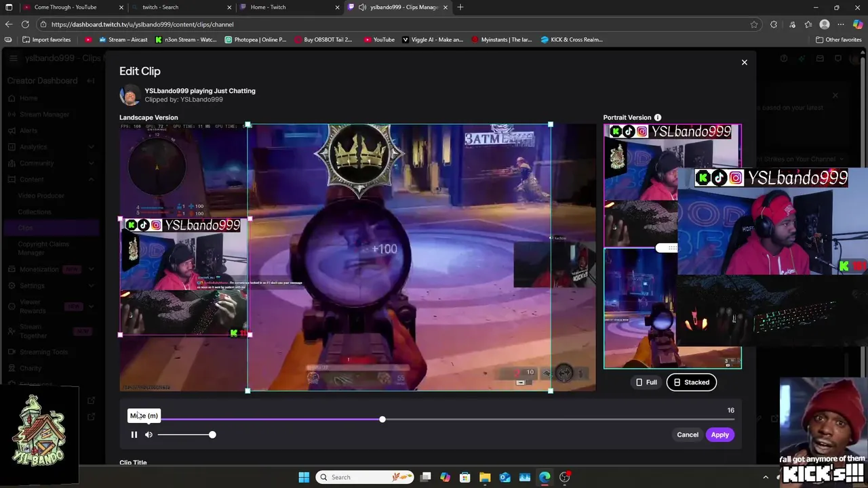Refresh the current page

click(x=26, y=24)
